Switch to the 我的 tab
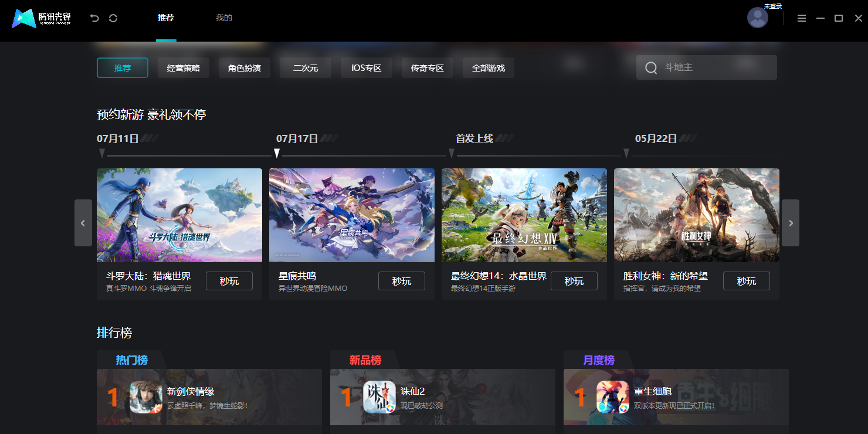The height and width of the screenshot is (434, 868). [224, 18]
